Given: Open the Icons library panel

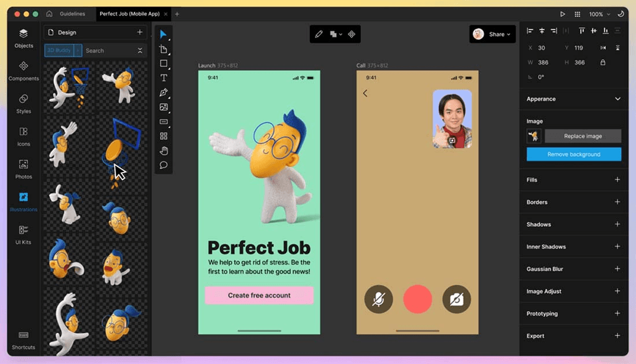Looking at the screenshot, I should click(23, 135).
